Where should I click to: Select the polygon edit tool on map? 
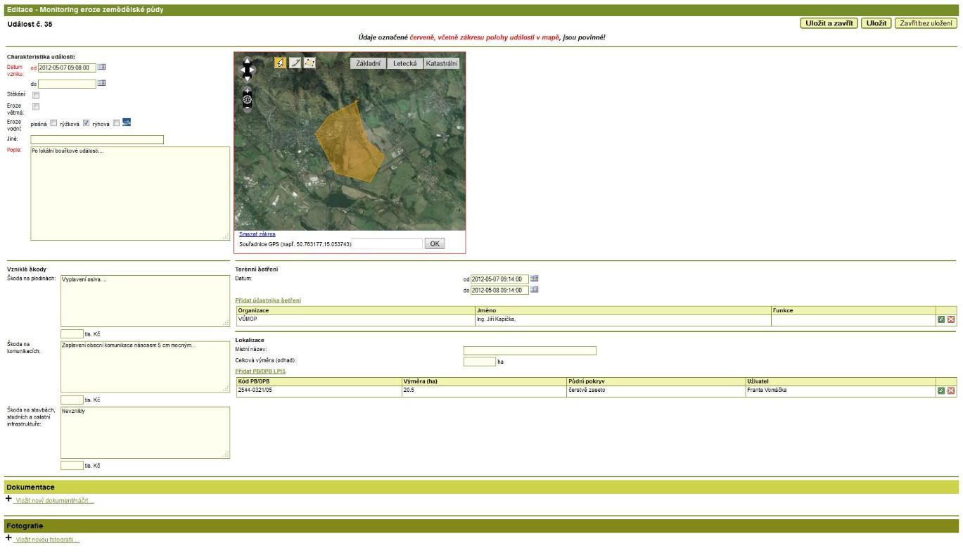[310, 63]
